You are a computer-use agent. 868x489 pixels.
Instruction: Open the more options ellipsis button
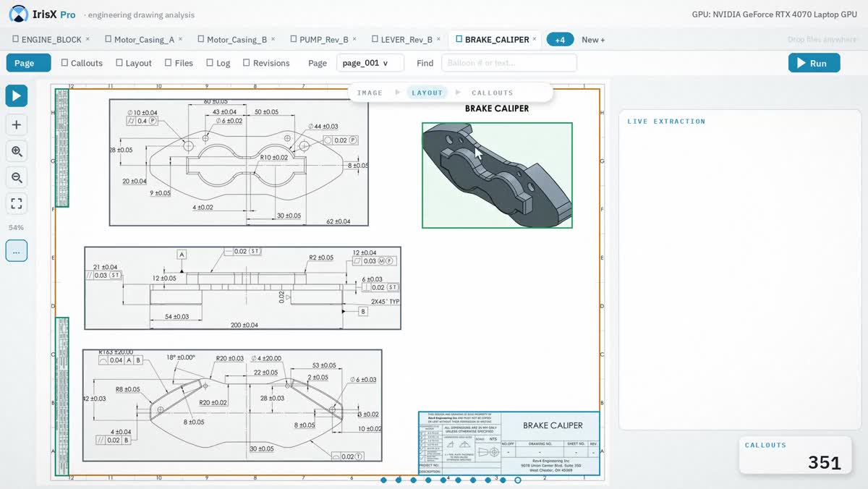(x=17, y=251)
